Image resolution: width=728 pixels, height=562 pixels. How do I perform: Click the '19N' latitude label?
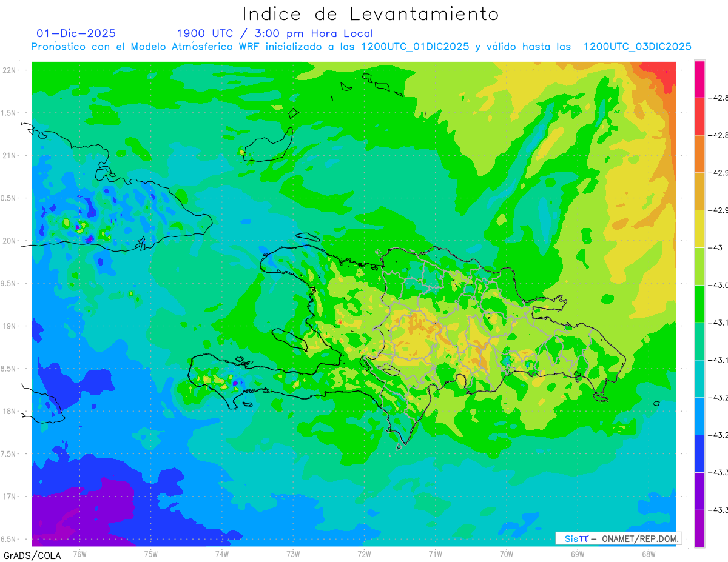tap(10, 326)
